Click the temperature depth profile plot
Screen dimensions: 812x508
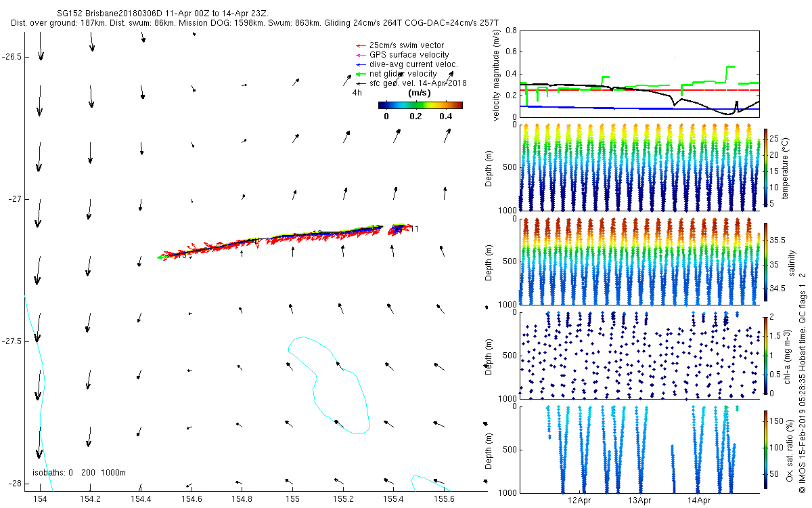click(x=638, y=167)
